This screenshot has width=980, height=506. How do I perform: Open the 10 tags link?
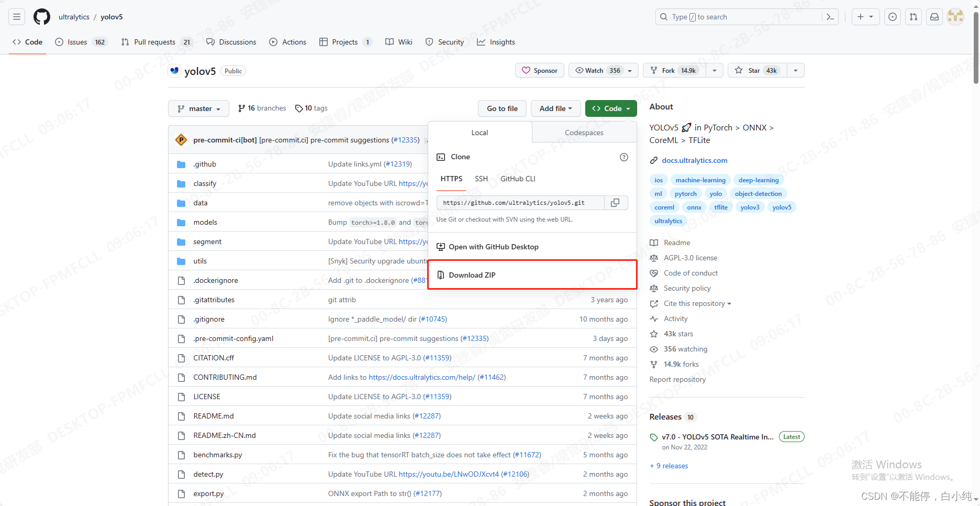(x=311, y=108)
